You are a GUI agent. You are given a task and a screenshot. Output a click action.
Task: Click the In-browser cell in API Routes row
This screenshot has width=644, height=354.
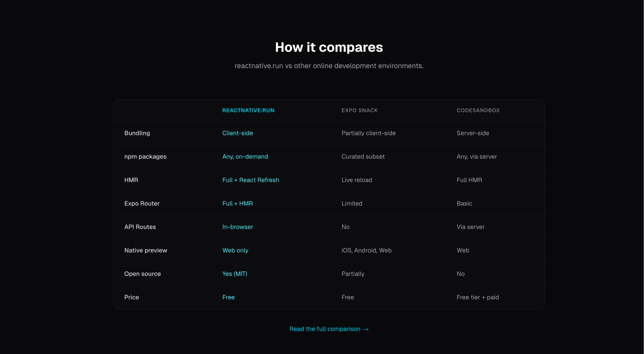pos(238,227)
